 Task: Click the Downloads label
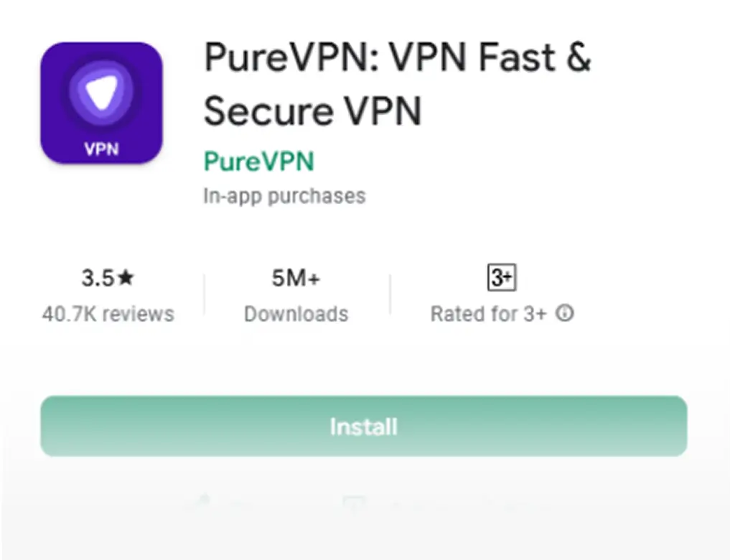point(296,314)
